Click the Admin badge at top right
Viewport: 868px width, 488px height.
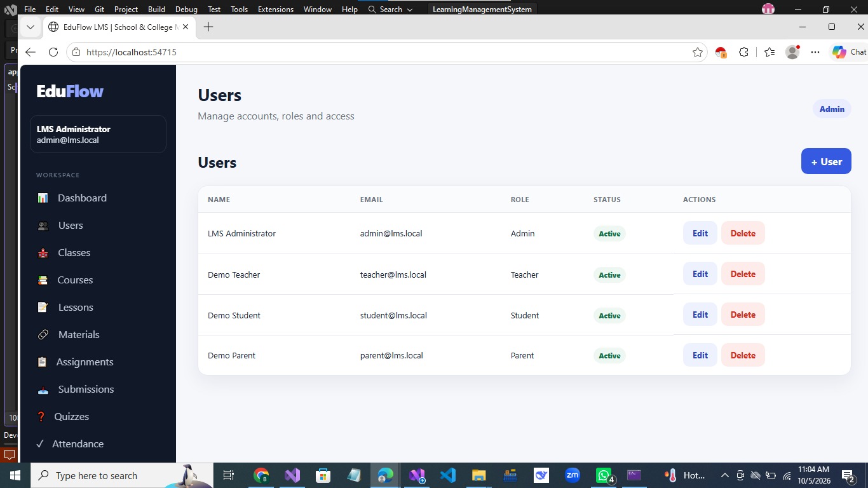[832, 109]
